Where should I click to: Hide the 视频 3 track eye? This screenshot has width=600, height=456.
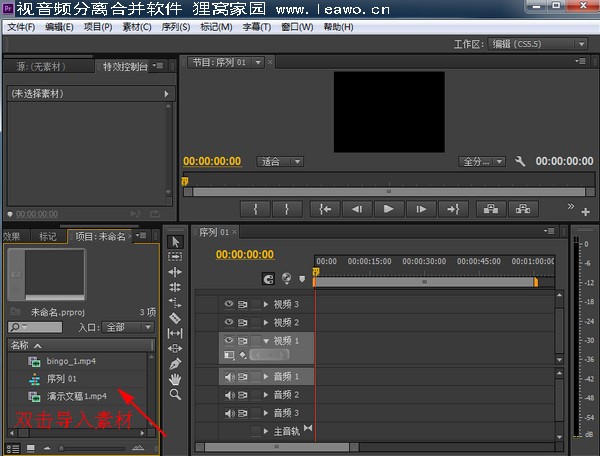(228, 304)
